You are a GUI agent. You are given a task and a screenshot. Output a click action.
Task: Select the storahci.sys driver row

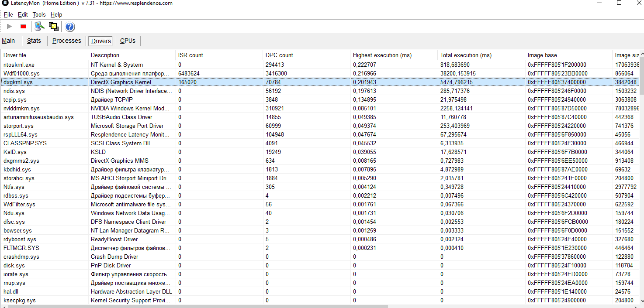pyautogui.click(x=320, y=178)
